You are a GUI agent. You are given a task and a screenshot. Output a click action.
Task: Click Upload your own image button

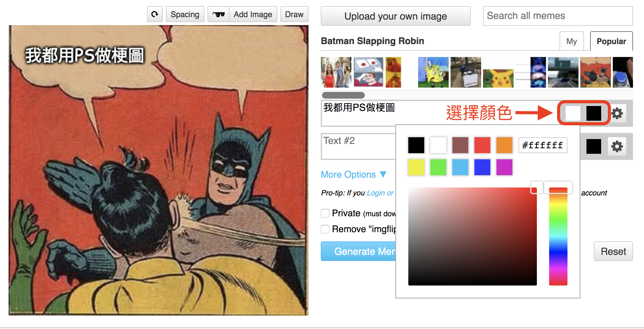point(395,16)
